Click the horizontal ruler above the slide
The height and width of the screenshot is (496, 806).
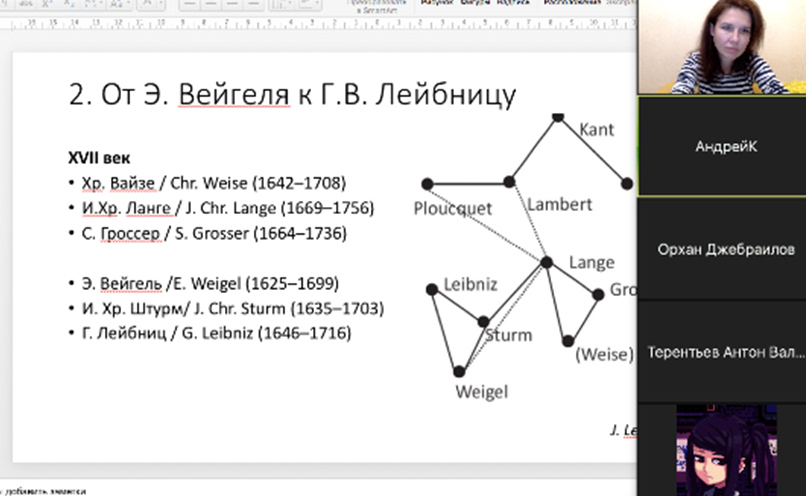(300, 22)
